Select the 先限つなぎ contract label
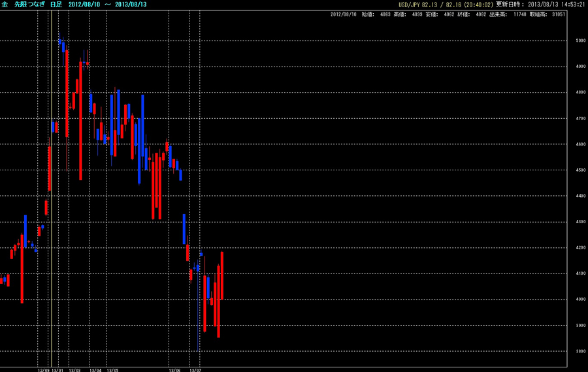Image resolution: width=588 pixels, height=372 pixels. [x=29, y=5]
